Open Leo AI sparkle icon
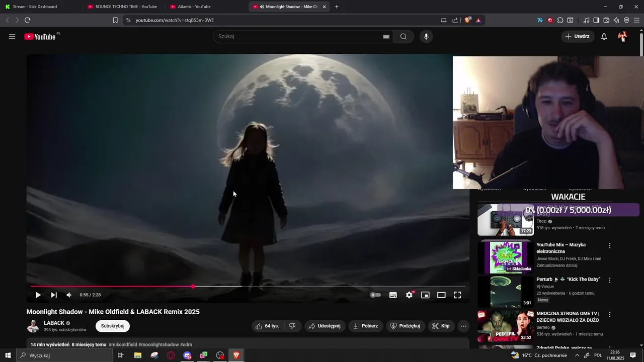644x362 pixels. click(616, 20)
